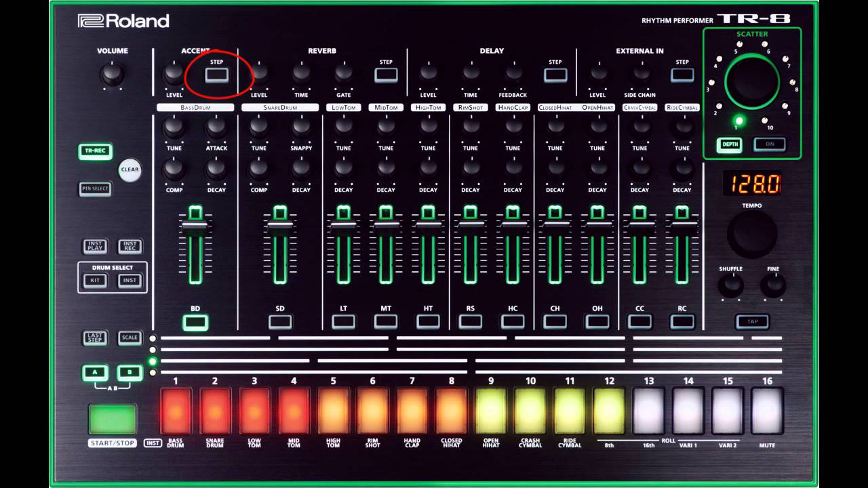Toggle the Scatter ON button

(770, 144)
